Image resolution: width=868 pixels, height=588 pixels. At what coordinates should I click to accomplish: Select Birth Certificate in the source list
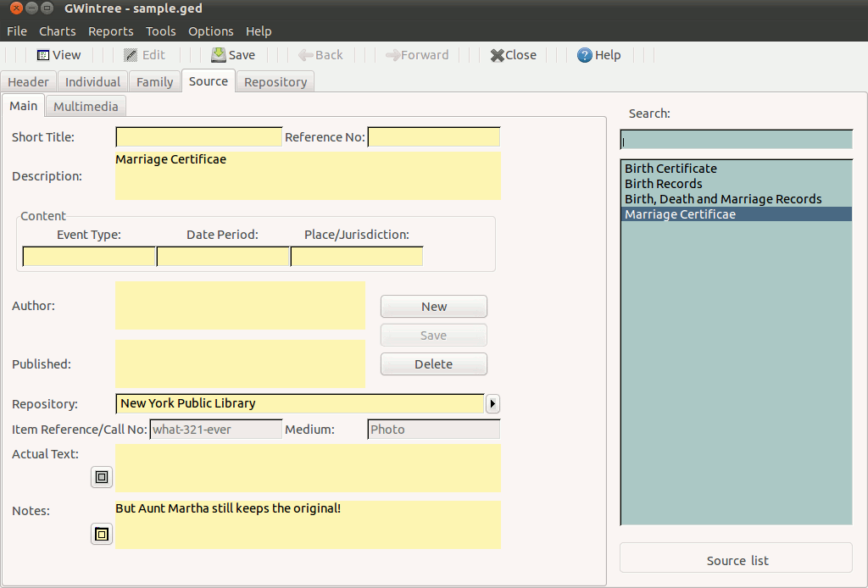click(x=737, y=168)
